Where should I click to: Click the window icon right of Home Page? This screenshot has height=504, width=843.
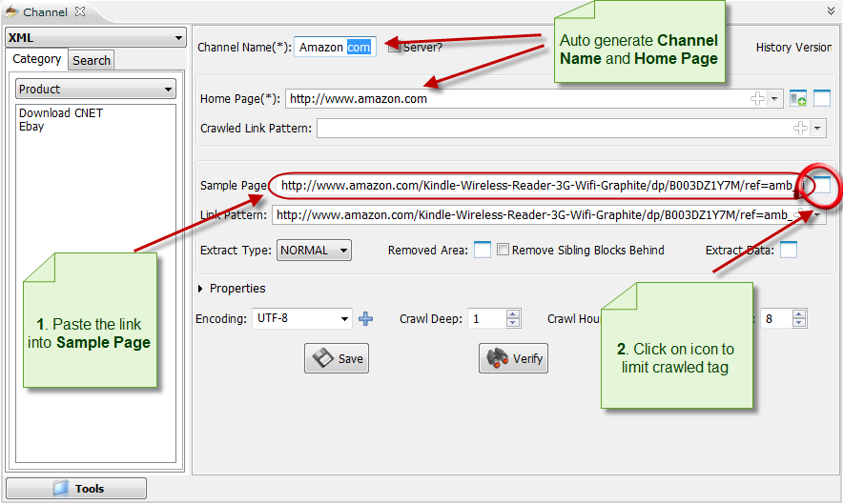[x=822, y=98]
